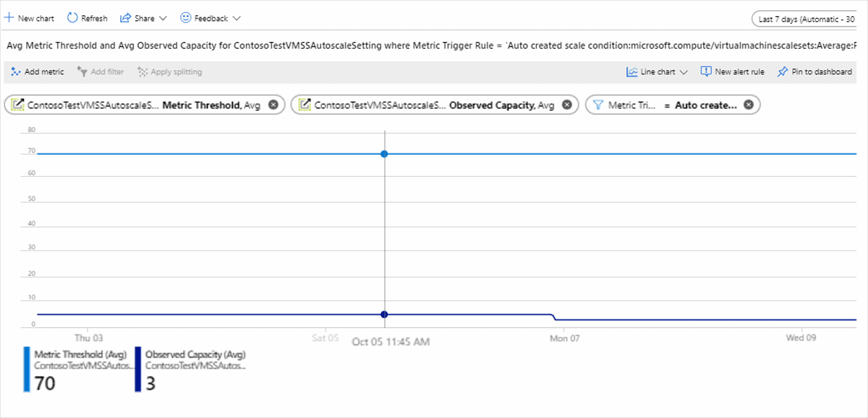Expand the Feedback dropdown
This screenshot has width=868, height=418.
point(210,18)
